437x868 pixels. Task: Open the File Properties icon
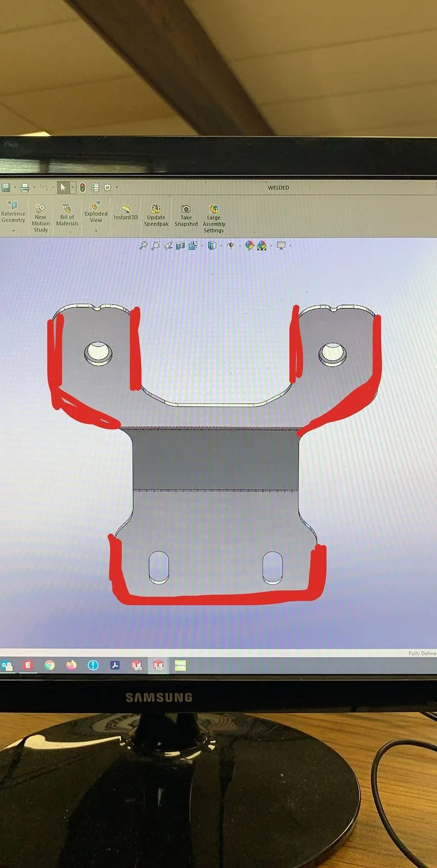(x=95, y=188)
